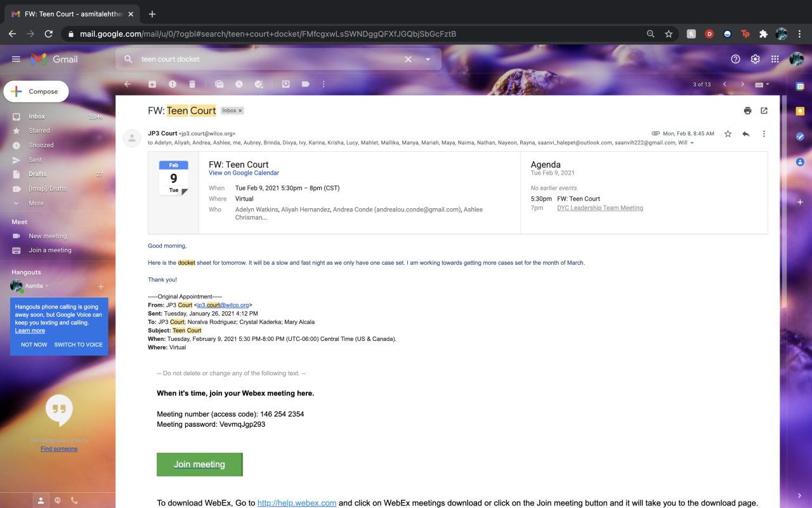Expand the More labels list in the sidebar
Image resolution: width=812 pixels, height=508 pixels.
tap(36, 203)
